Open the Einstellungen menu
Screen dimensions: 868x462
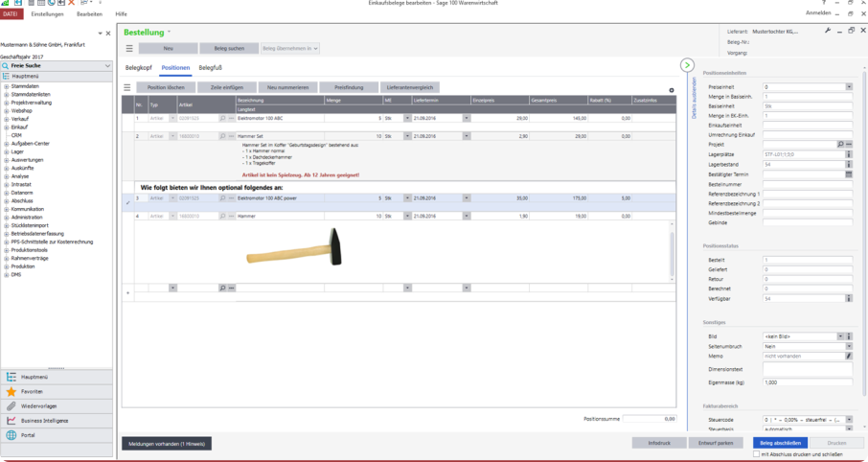(48, 13)
